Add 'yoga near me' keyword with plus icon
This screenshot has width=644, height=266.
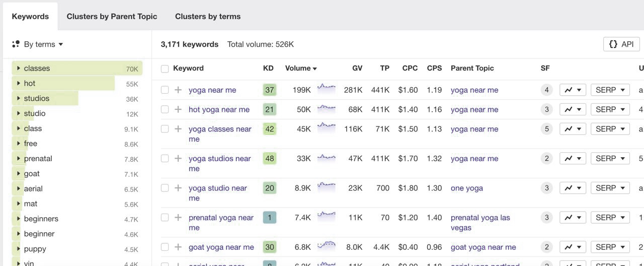(x=178, y=90)
